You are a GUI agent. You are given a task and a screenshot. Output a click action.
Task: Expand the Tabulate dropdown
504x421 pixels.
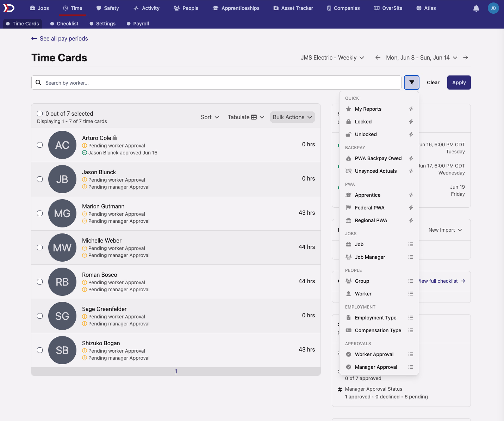tap(246, 117)
